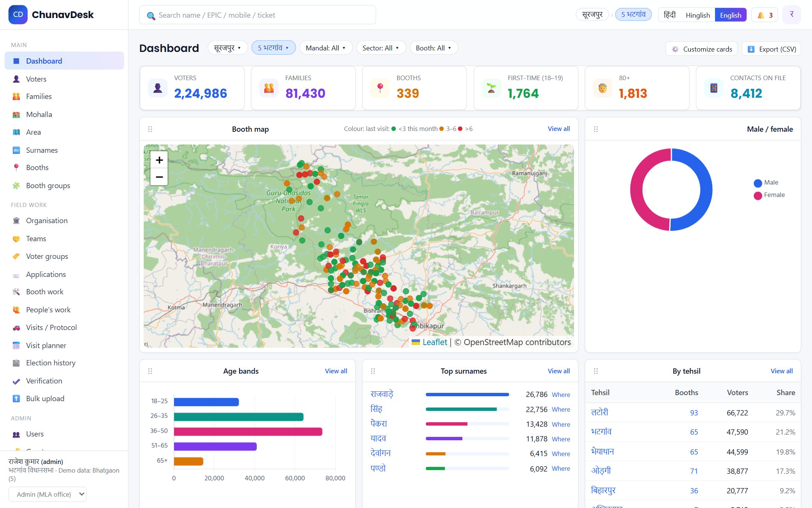Click the Families card icon
812x508 pixels.
pos(269,88)
